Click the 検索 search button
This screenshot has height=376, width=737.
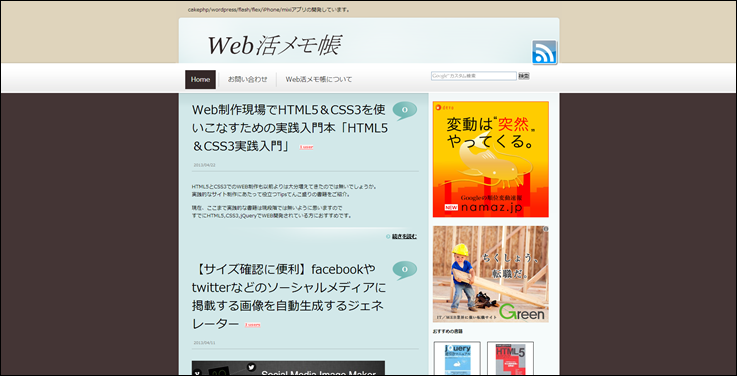pos(524,76)
